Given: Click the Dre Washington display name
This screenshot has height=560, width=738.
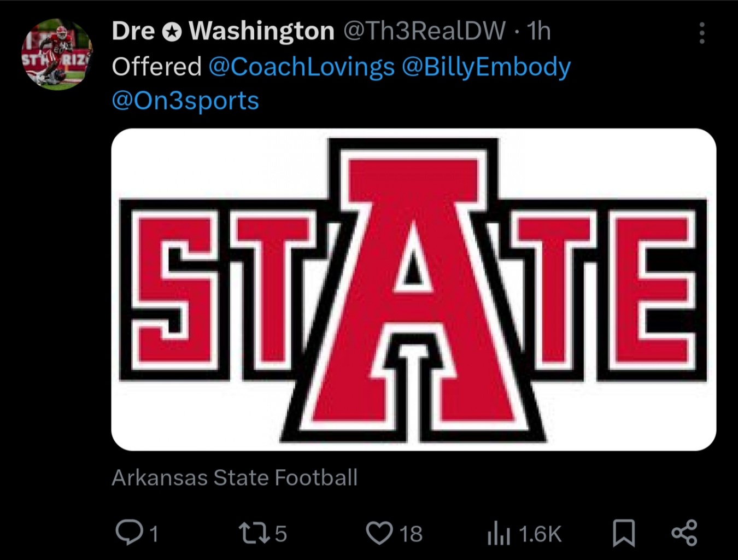Looking at the screenshot, I should (223, 31).
